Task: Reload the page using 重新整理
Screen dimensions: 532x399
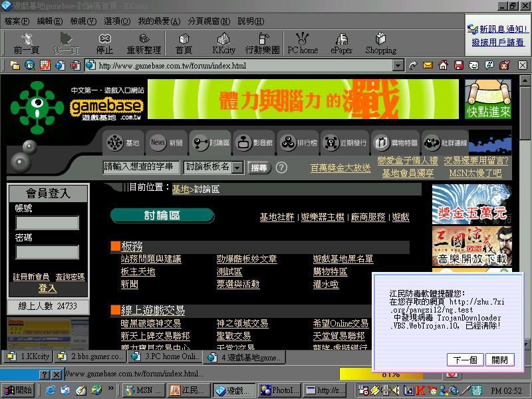Action: pos(144,43)
